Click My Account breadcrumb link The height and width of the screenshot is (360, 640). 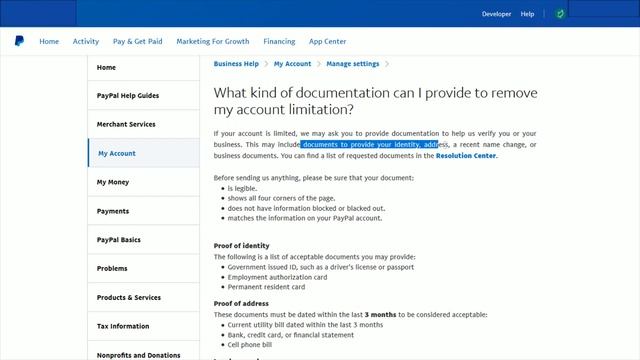tap(292, 64)
